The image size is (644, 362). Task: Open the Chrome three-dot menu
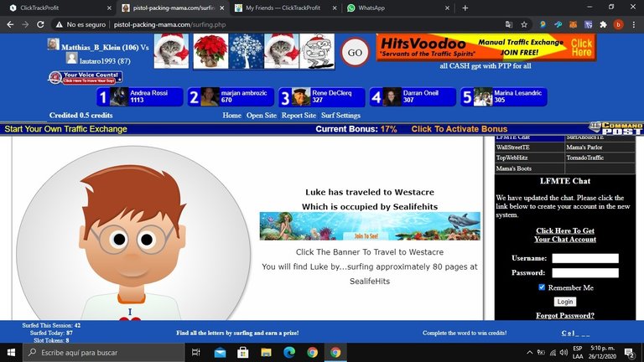[634, 24]
